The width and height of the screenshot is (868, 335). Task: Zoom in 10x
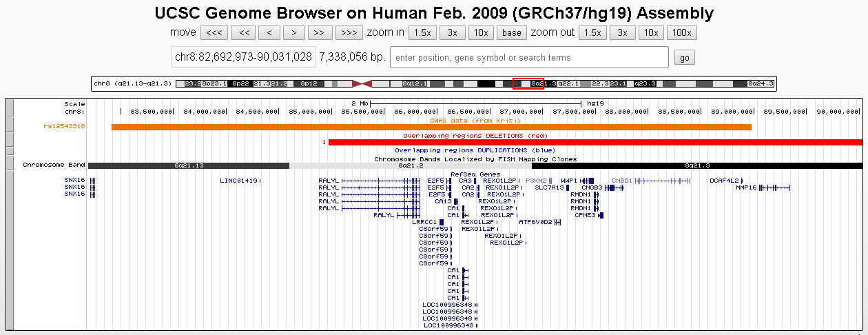pos(481,32)
